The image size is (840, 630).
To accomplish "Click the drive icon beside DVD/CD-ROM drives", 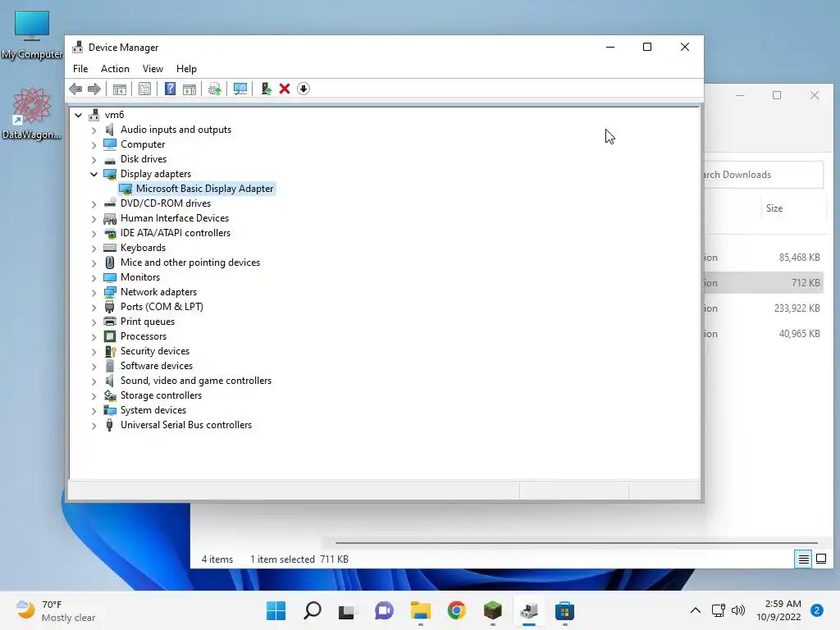I will pyautogui.click(x=110, y=203).
